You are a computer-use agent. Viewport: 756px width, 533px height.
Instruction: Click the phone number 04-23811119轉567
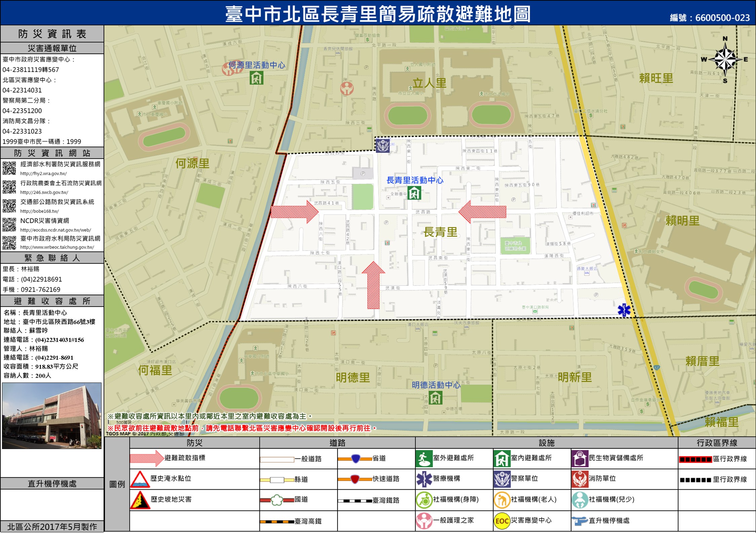[x=31, y=70]
